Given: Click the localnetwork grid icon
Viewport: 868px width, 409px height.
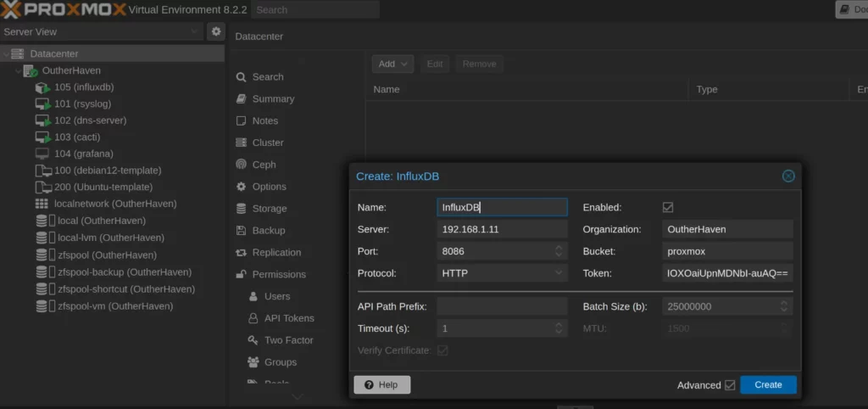Looking at the screenshot, I should point(42,204).
